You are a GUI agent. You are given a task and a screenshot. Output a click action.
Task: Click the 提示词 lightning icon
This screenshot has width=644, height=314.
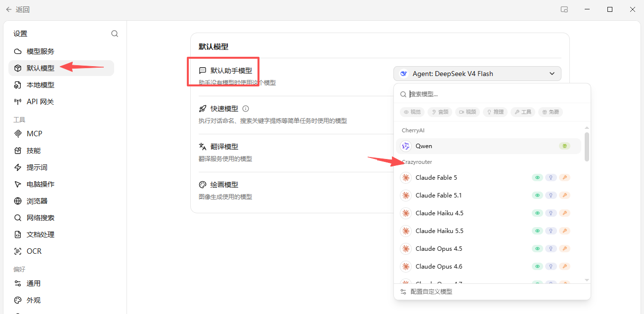coord(18,167)
